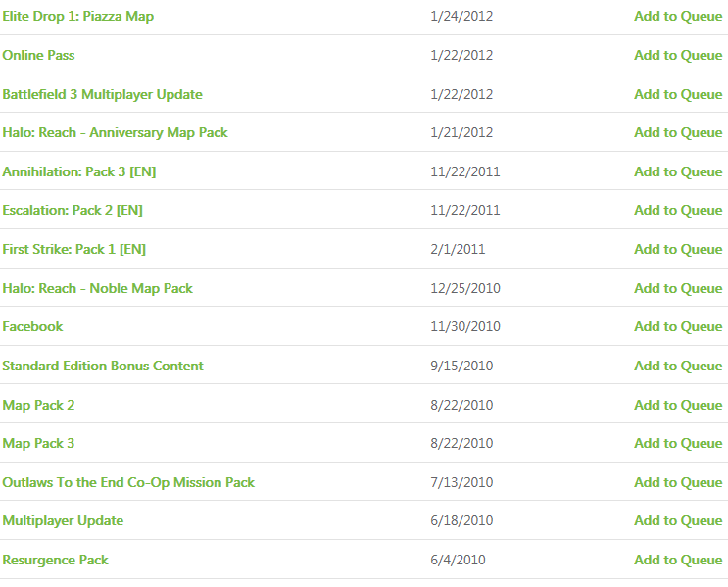Open the Facebook download entry
The height and width of the screenshot is (587, 728).
point(32,326)
